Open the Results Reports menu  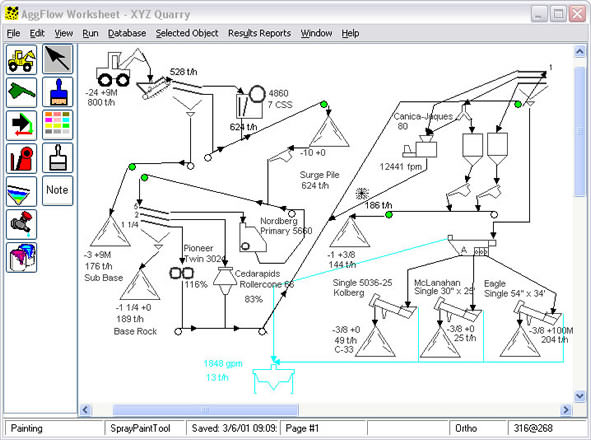pyautogui.click(x=259, y=33)
